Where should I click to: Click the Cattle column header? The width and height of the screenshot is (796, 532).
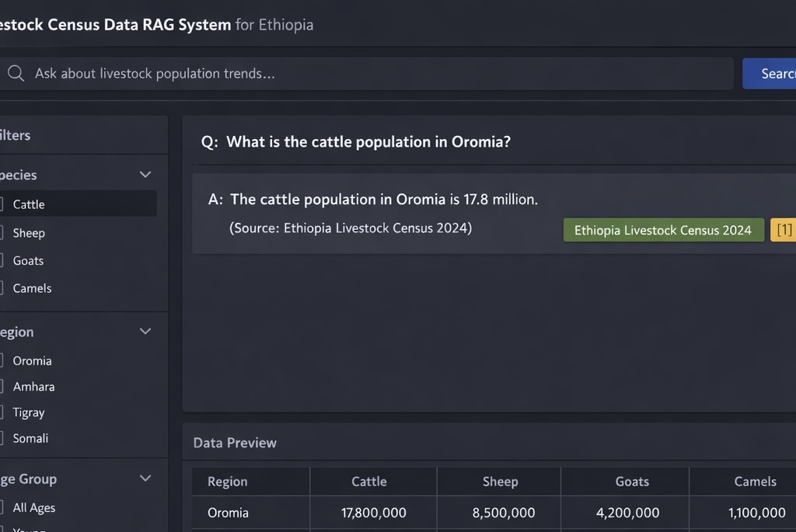[x=369, y=482]
